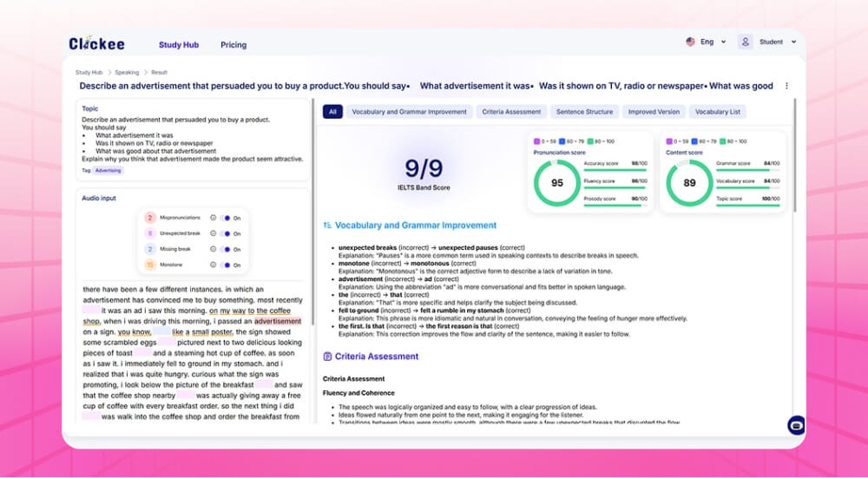Open Pricing in the top navigation
The width and height of the screenshot is (868, 478).
pyautogui.click(x=233, y=45)
